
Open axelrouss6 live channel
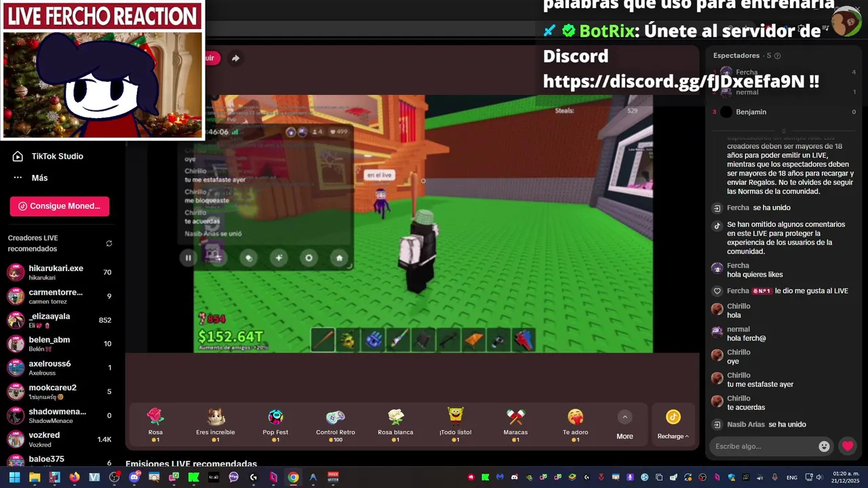(x=60, y=367)
